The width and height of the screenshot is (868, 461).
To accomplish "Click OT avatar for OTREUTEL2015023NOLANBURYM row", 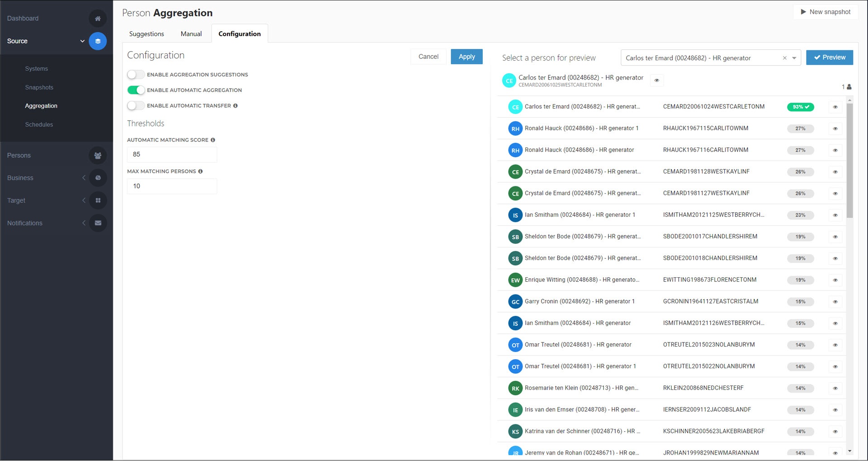I will tap(515, 345).
